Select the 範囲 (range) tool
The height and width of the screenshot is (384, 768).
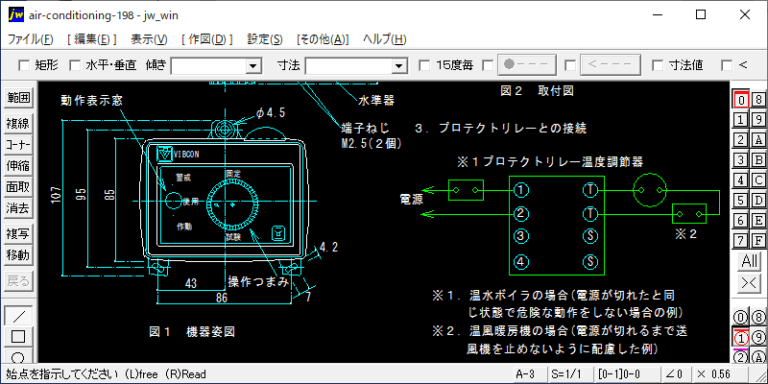point(19,98)
